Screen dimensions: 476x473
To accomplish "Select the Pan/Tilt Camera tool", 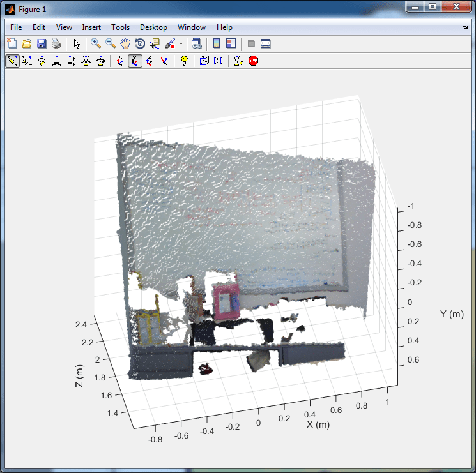I will (42, 61).
